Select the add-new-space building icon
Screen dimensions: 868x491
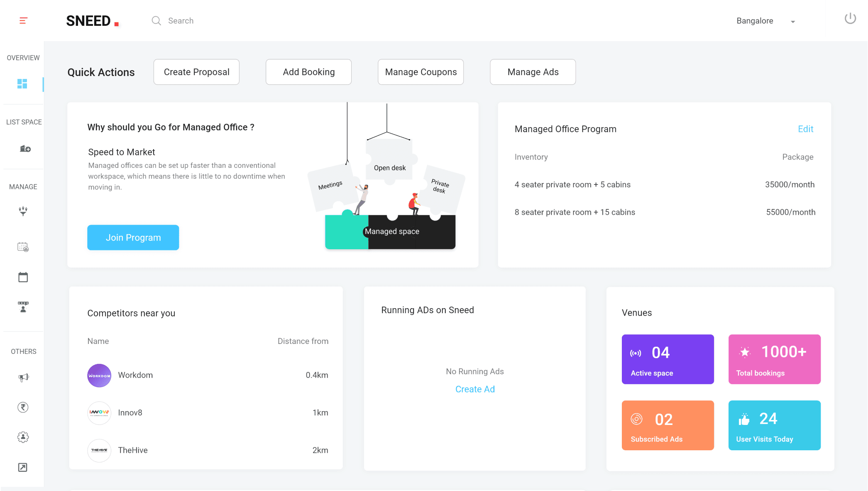tap(25, 149)
